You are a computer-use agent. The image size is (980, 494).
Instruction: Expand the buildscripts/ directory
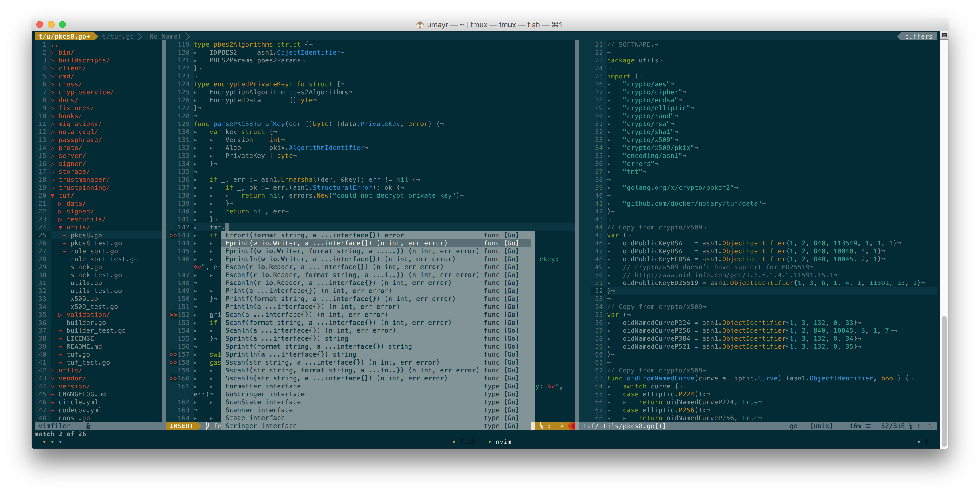(53, 60)
